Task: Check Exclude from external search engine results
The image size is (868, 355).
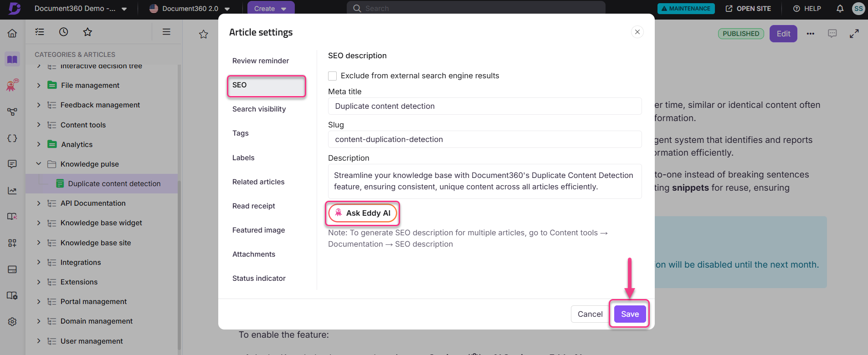Action: point(333,76)
